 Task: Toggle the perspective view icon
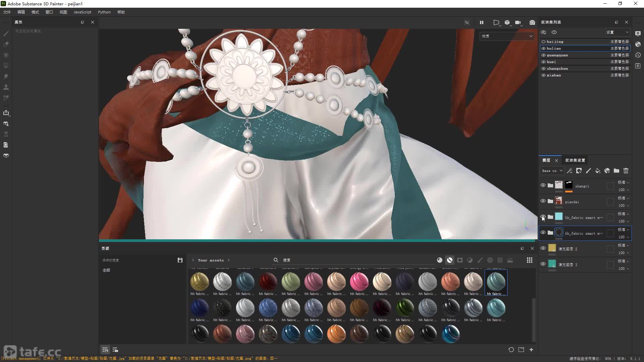(x=496, y=22)
